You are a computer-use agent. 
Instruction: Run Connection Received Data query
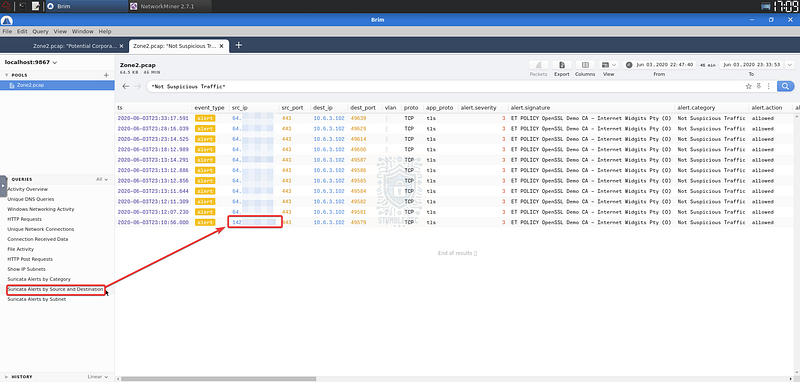coord(38,239)
